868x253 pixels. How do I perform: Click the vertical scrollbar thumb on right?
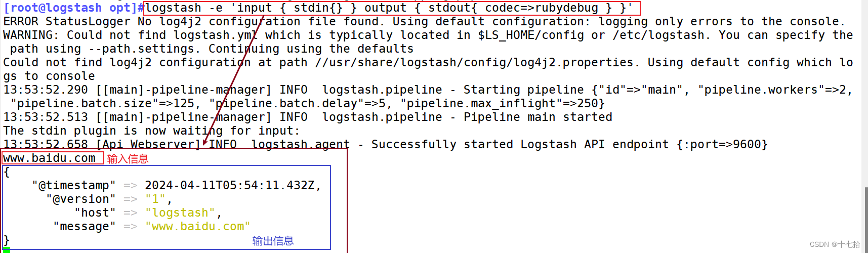[866, 218]
